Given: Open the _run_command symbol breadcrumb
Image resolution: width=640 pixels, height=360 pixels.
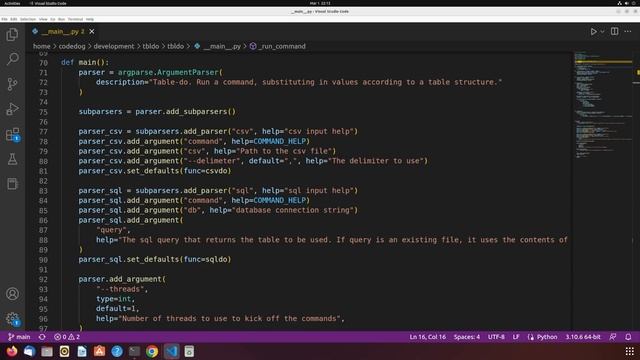Looking at the screenshot, I should 278,46.
